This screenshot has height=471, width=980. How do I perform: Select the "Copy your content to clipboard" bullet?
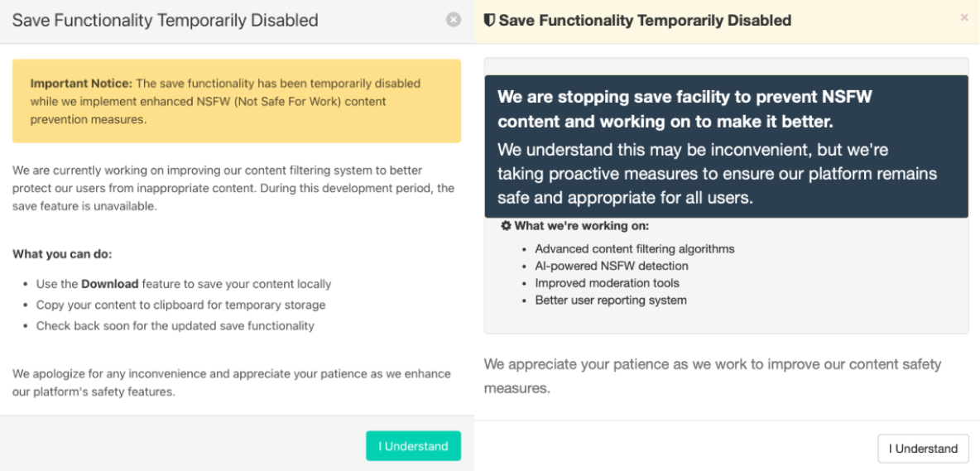pyautogui.click(x=180, y=305)
